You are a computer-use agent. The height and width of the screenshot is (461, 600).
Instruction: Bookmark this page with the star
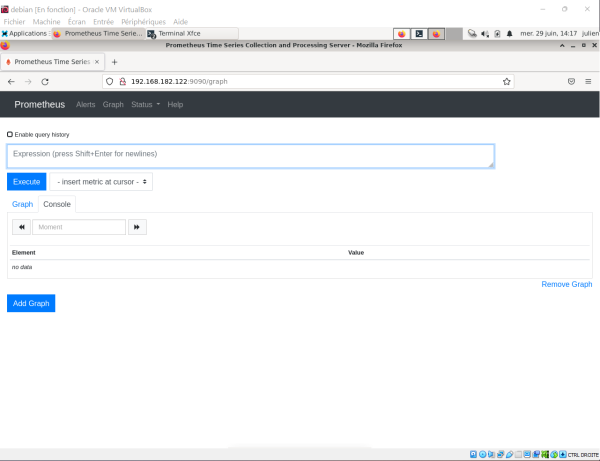tap(507, 81)
